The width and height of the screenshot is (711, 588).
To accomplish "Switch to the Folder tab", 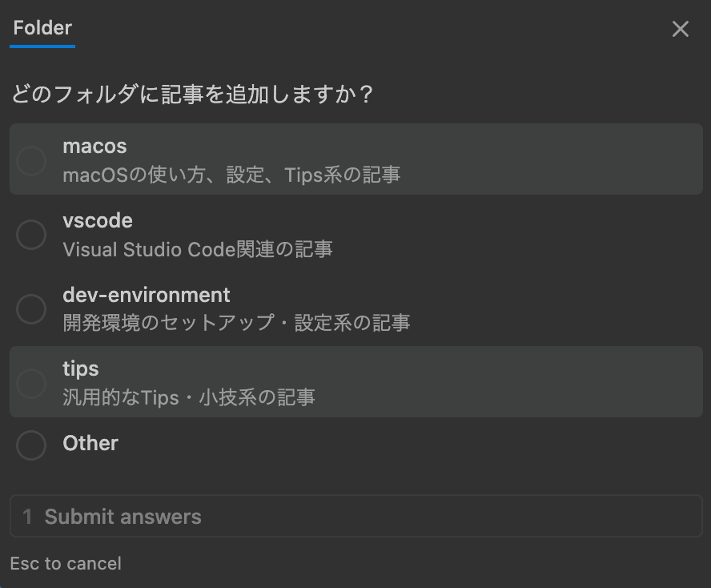I will 41,27.
